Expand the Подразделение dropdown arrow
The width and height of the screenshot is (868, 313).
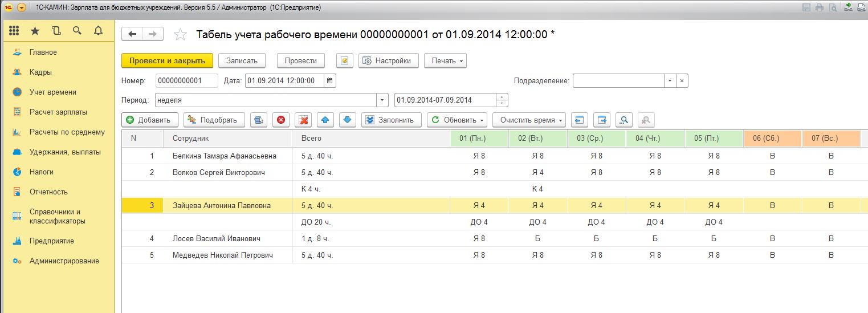coord(670,81)
